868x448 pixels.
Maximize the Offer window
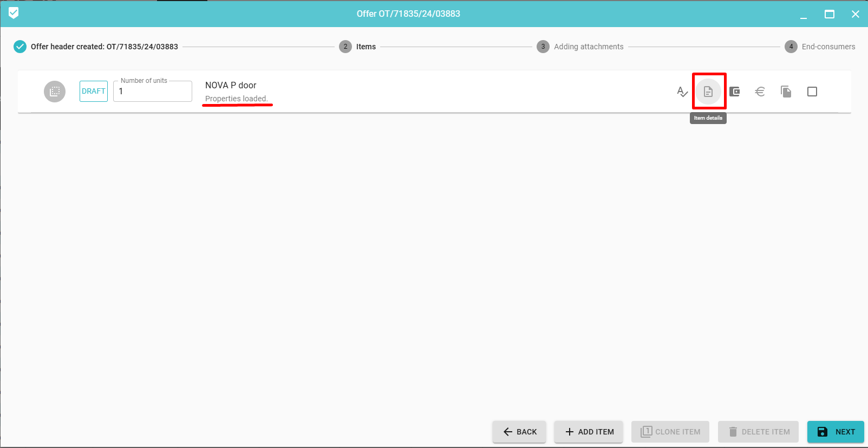click(x=829, y=14)
